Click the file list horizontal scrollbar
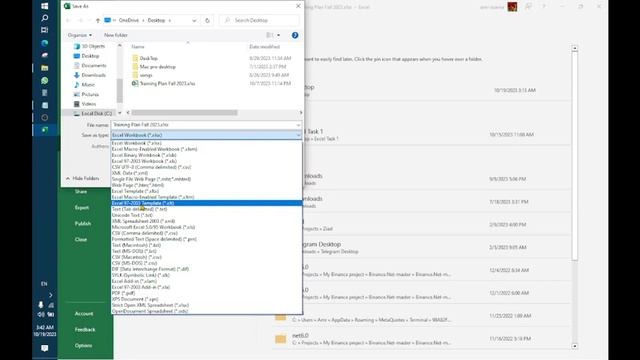 coord(184,113)
